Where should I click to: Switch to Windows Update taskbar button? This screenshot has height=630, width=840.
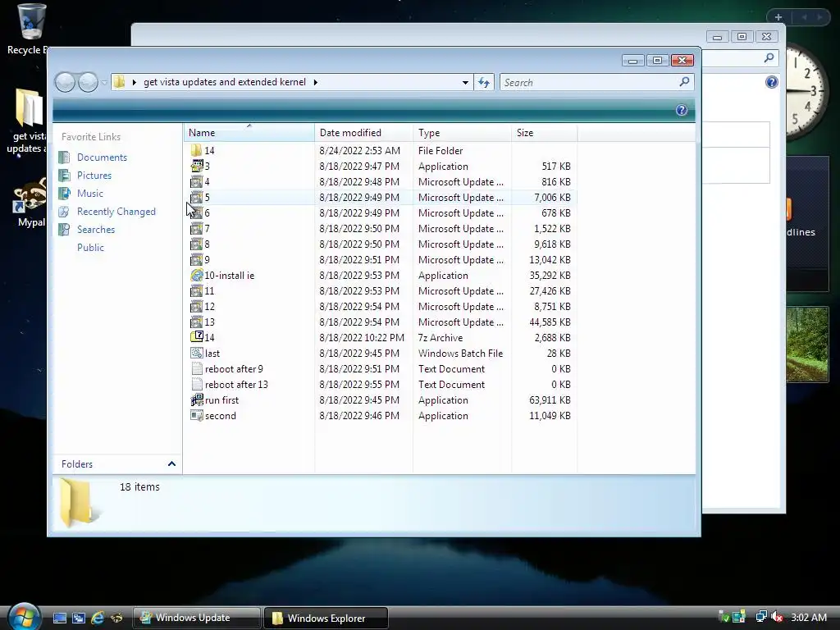coord(197,618)
